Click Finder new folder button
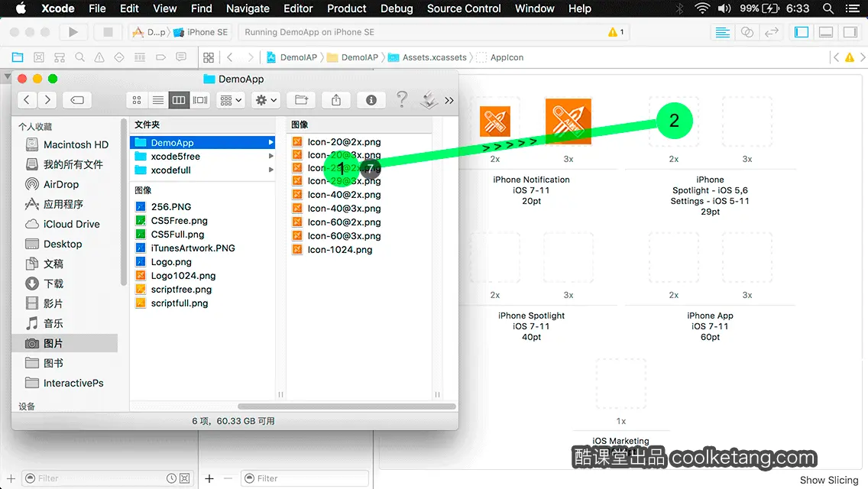This screenshot has width=868, height=489. tap(302, 99)
